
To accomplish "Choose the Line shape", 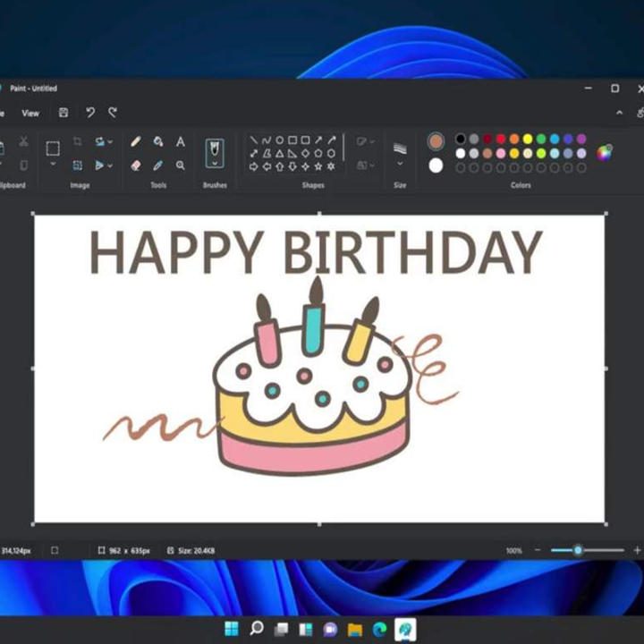I will coord(254,140).
